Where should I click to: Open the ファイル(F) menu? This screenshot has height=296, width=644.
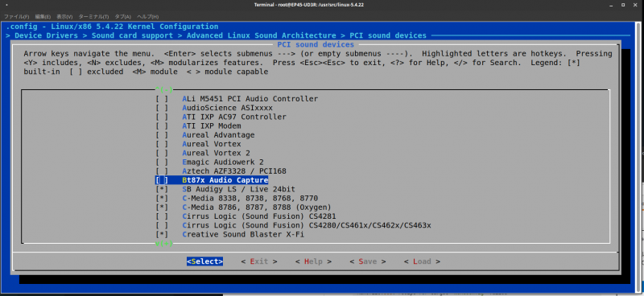(16, 17)
